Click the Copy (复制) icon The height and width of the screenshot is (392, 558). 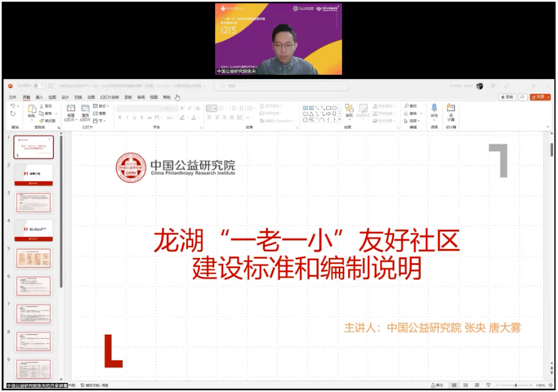click(42, 114)
